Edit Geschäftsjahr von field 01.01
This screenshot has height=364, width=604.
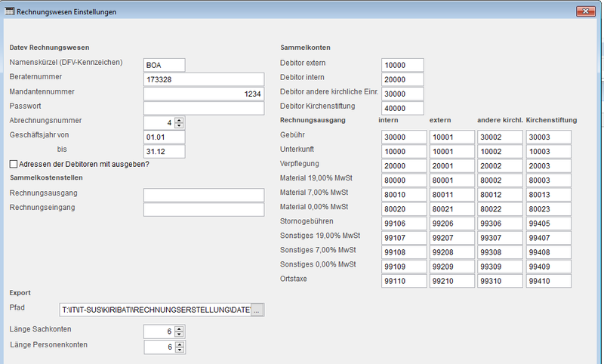(x=165, y=137)
